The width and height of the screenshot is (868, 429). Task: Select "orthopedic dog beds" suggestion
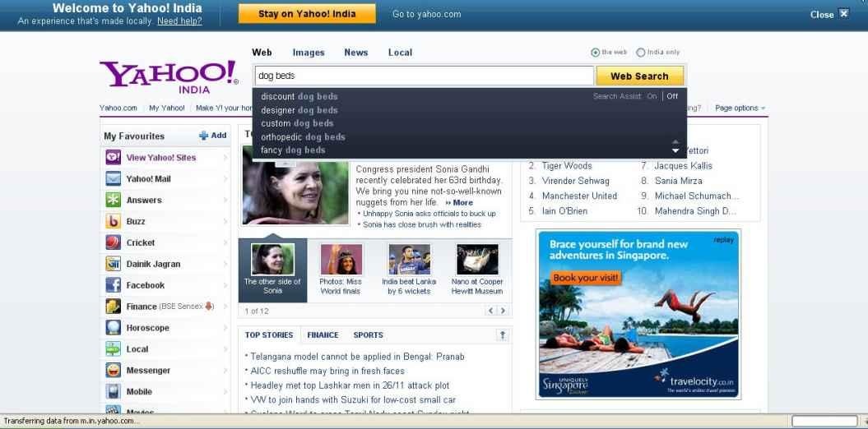pos(303,136)
